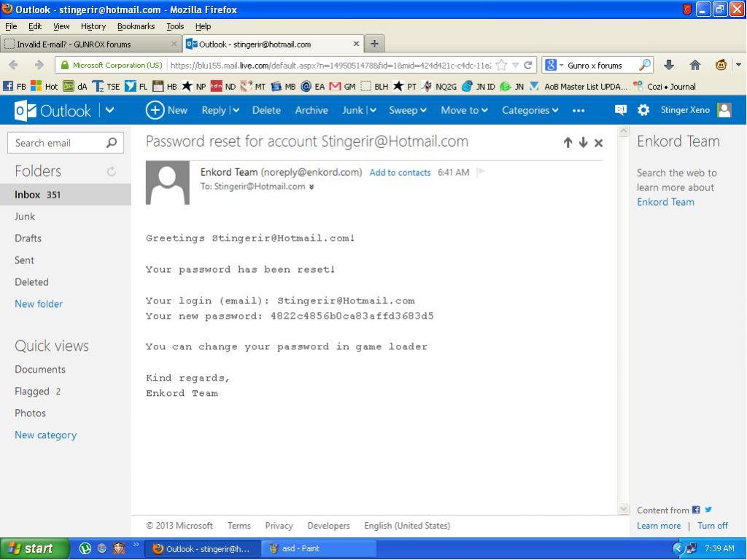Open the Bookmarks menu
Screen dimensions: 747x560
pos(136,26)
